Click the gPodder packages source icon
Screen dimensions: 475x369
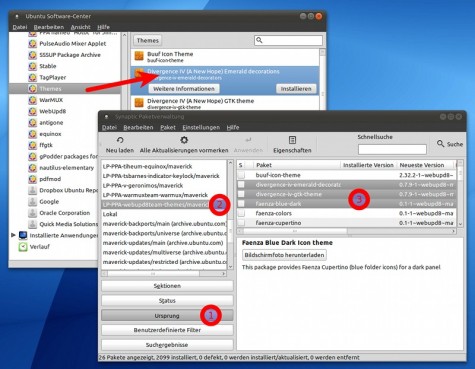click(x=32, y=157)
